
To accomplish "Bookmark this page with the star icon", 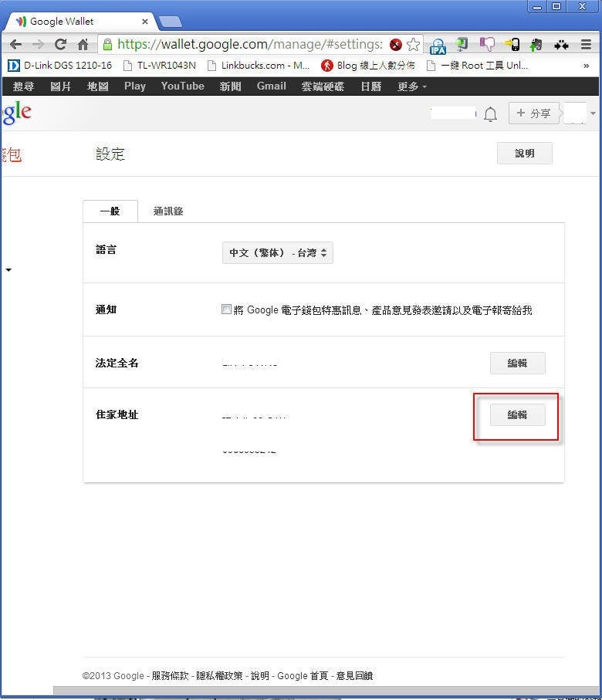I will pyautogui.click(x=414, y=45).
